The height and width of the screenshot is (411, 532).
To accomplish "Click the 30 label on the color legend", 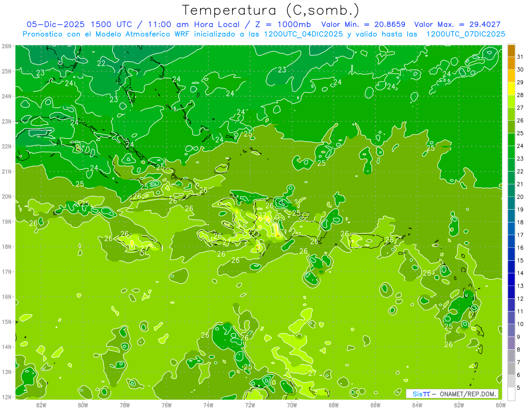I will coord(520,70).
